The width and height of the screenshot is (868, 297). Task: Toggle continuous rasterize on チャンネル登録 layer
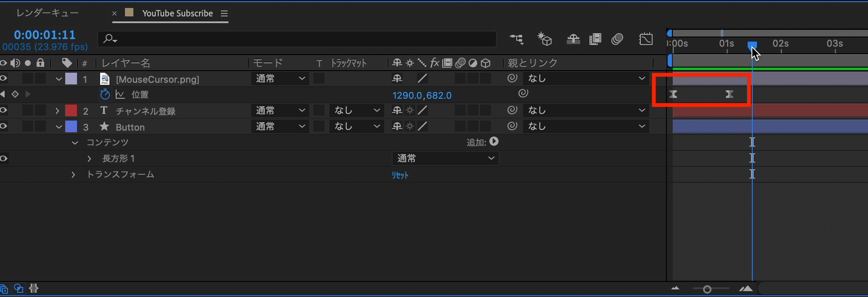(x=410, y=110)
